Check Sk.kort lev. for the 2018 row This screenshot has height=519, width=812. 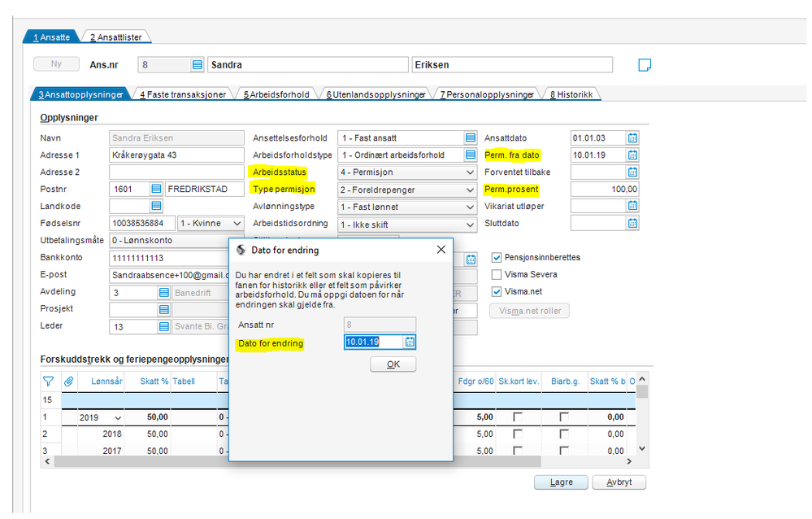click(x=517, y=434)
